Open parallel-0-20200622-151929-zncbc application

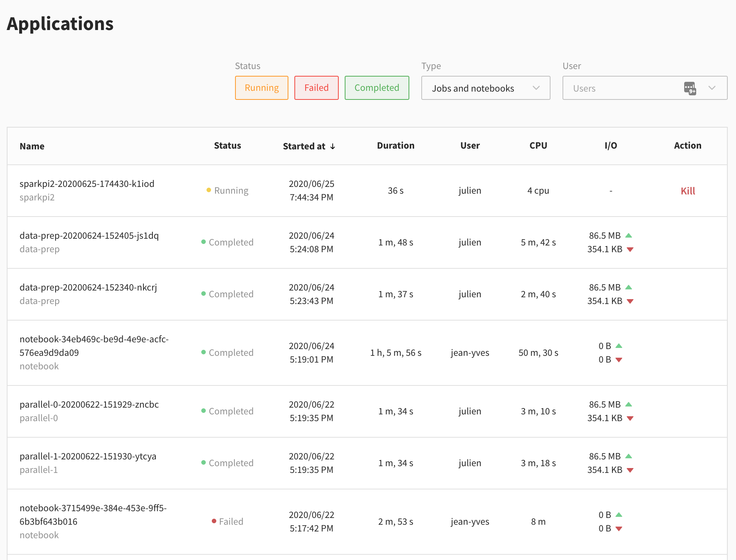point(89,404)
